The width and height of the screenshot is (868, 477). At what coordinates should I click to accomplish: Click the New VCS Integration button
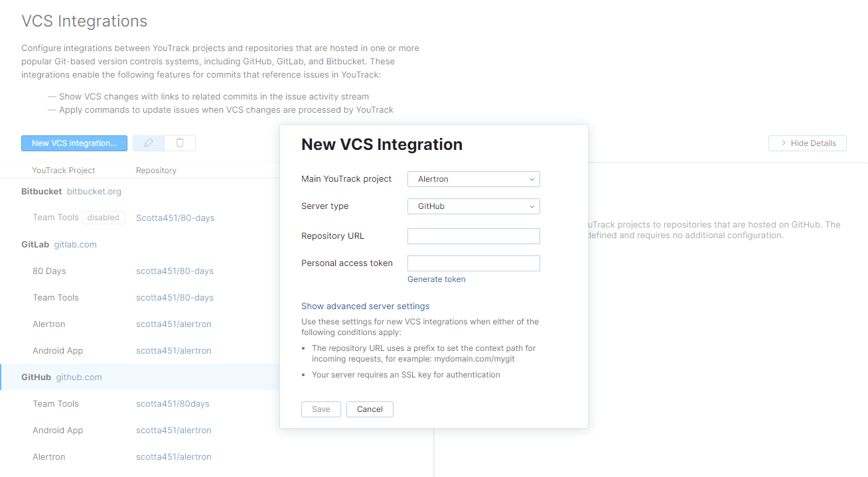point(74,143)
